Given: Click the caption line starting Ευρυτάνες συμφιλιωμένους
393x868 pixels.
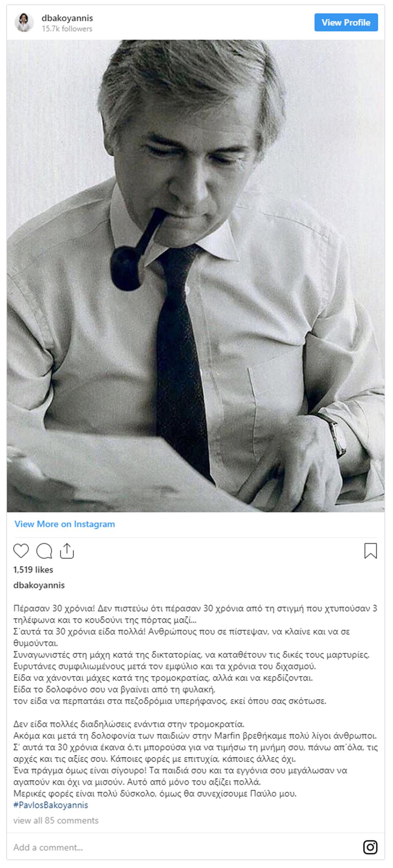Looking at the screenshot, I should (x=164, y=666).
